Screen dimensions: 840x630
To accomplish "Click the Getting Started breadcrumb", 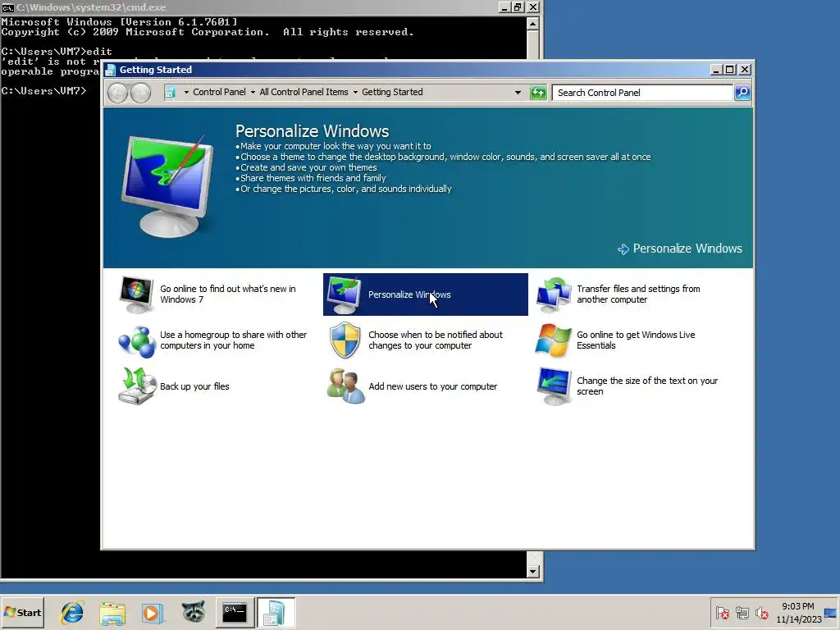I will (392, 92).
